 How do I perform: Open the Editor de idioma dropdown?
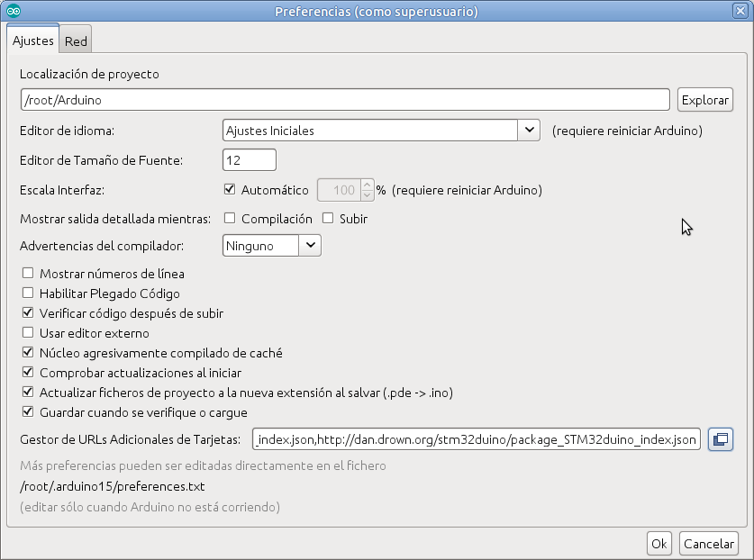(x=528, y=131)
